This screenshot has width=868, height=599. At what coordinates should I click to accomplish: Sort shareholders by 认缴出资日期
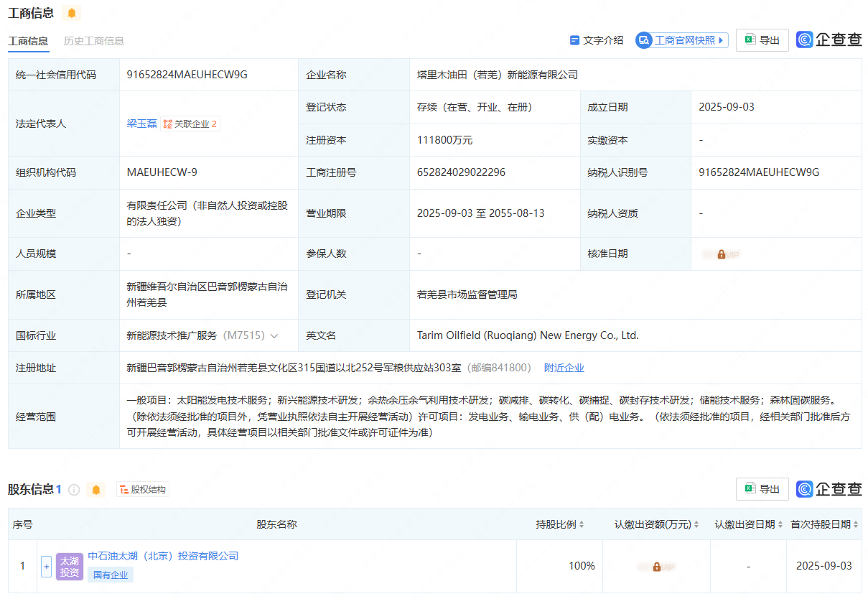[x=749, y=524]
